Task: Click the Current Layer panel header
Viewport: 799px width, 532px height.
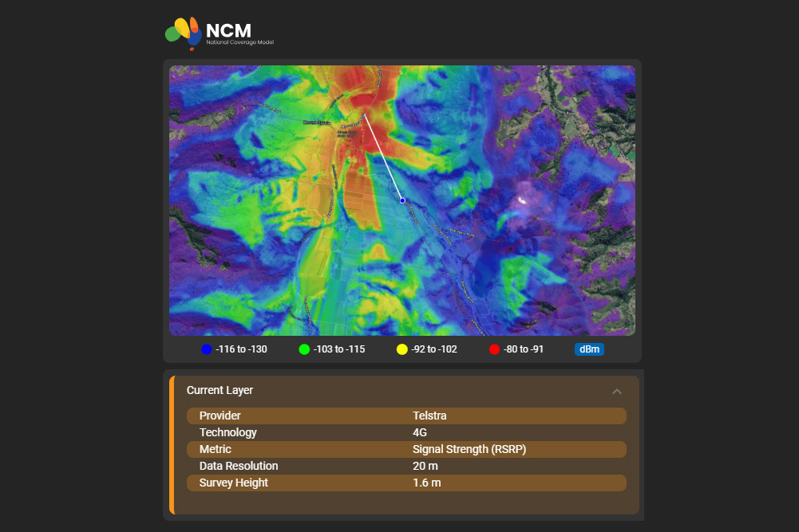Action: 220,390
